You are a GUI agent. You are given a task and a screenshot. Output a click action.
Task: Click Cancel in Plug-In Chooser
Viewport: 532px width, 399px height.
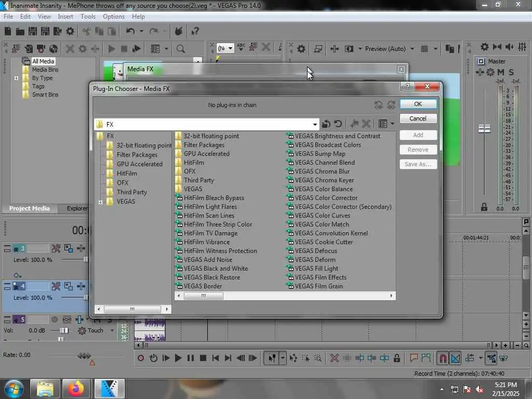pyautogui.click(x=418, y=118)
